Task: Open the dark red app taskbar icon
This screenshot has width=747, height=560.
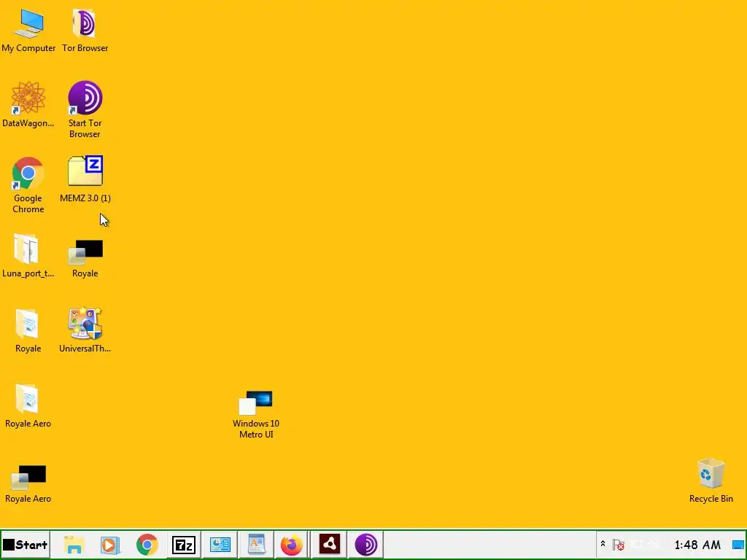Action: point(329,544)
